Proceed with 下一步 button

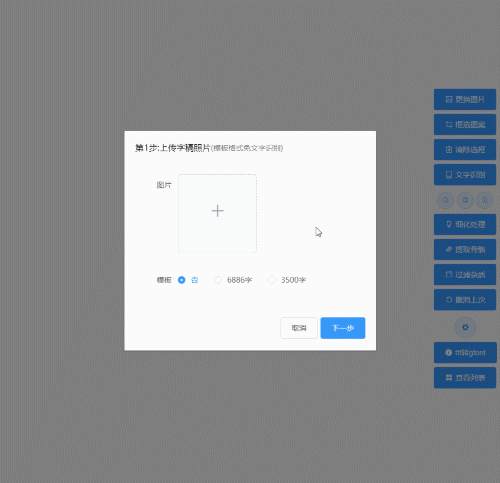343,328
